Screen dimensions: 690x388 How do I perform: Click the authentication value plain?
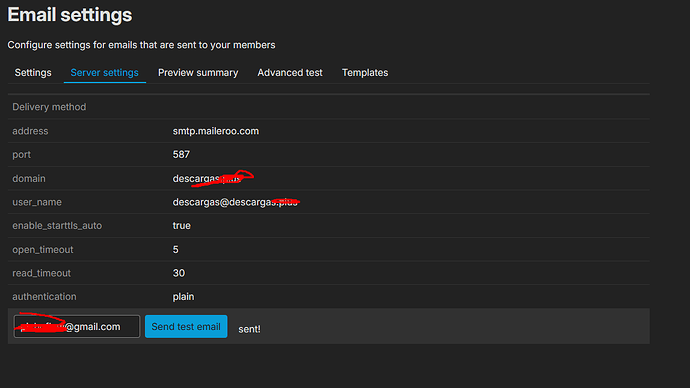tap(183, 297)
